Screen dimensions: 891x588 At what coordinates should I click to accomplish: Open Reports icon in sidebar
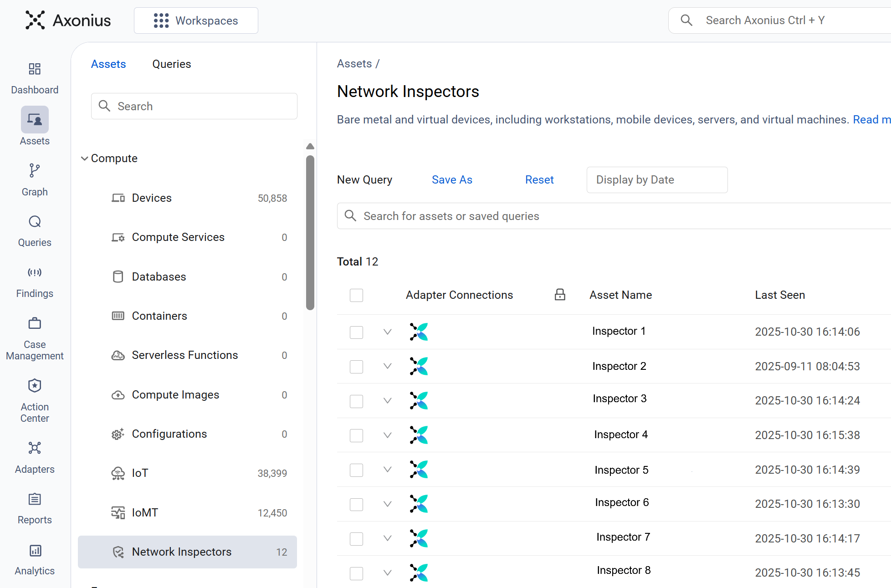[x=35, y=499]
